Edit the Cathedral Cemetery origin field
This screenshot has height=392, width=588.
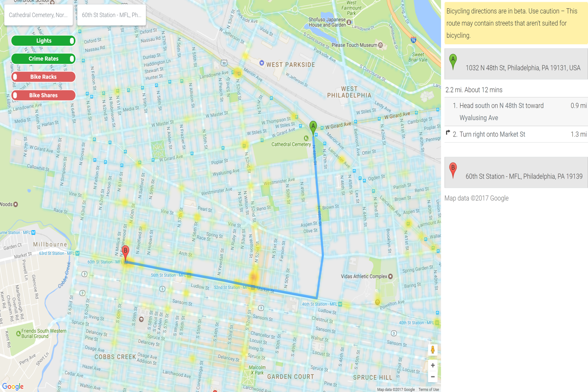pos(38,15)
